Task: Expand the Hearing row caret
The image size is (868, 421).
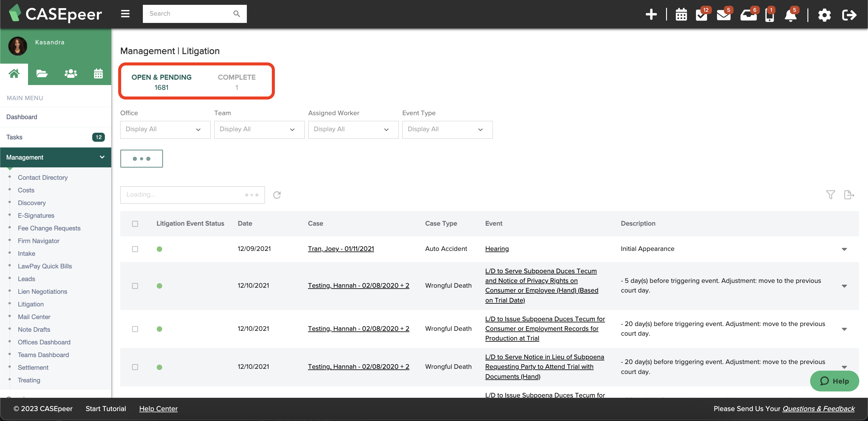Action: click(844, 249)
